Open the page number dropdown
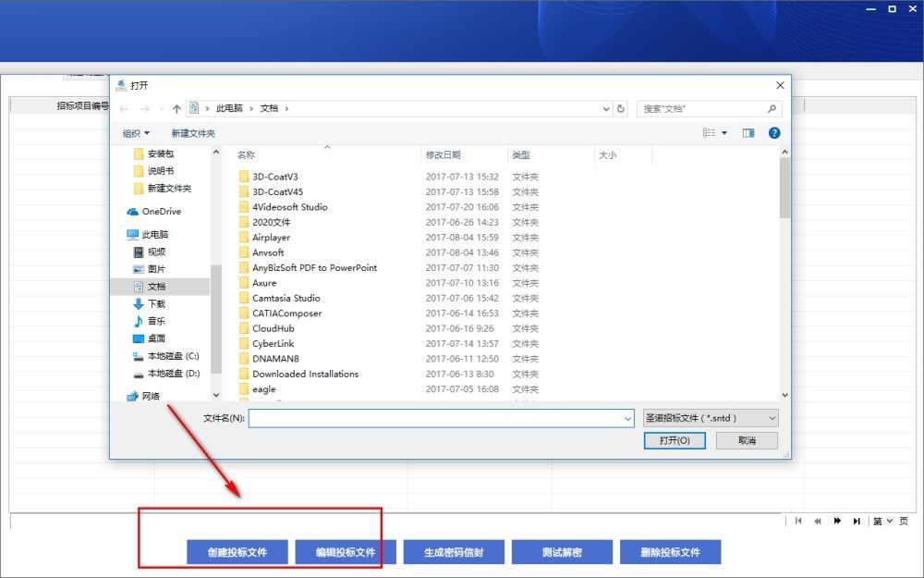The height and width of the screenshot is (578, 924). [x=890, y=521]
